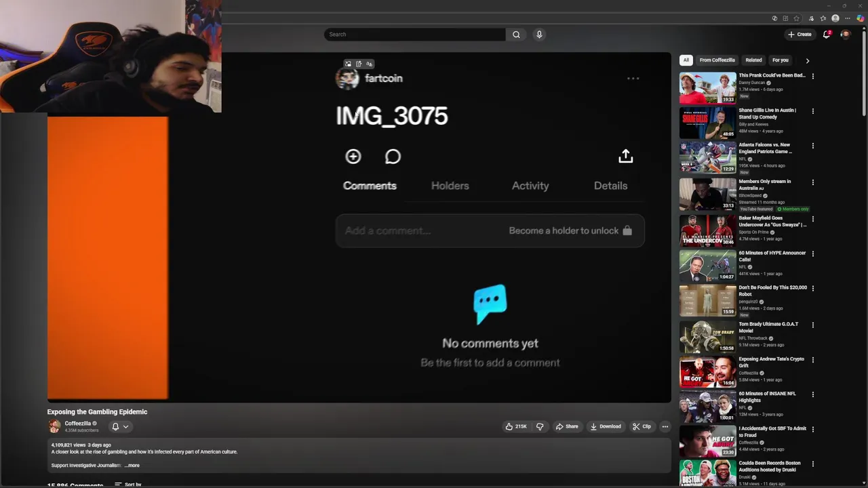
Task: Open the Copilot icon in Edge toolbar
Action: click(x=860, y=18)
